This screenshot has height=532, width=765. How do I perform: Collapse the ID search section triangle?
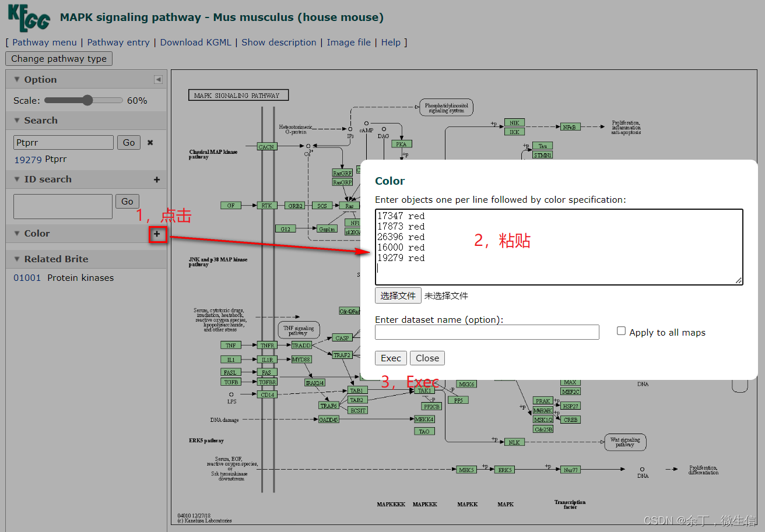17,179
